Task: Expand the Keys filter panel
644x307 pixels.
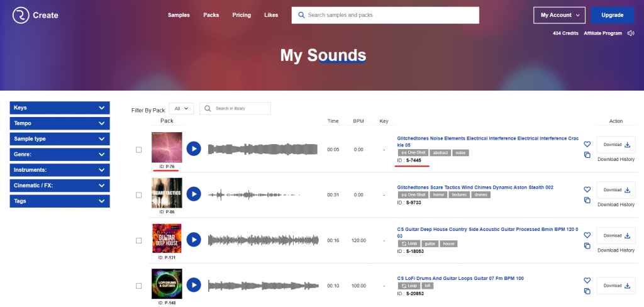Action: point(60,108)
